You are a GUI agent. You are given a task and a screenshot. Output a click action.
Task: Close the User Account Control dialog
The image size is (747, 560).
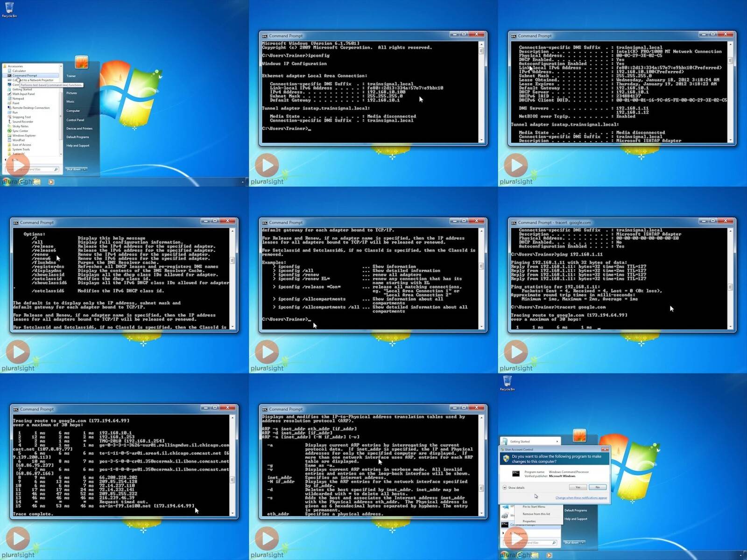click(605, 449)
